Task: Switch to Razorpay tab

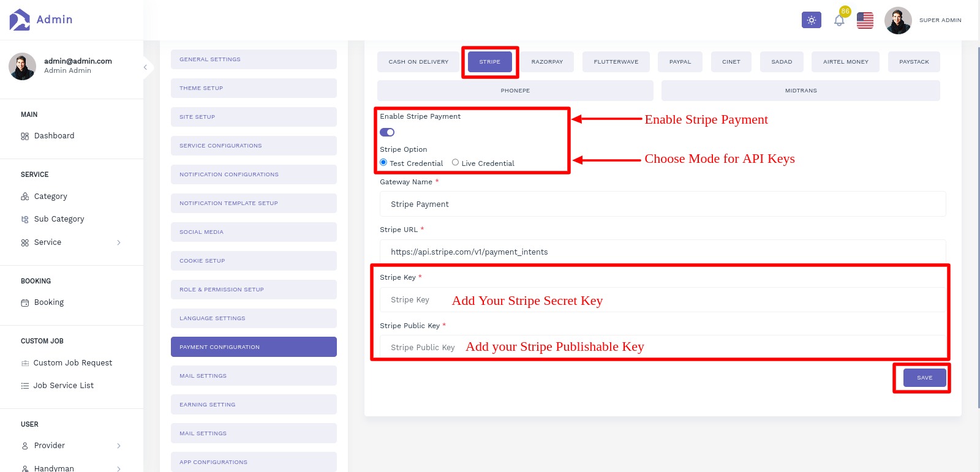Action: tap(547, 62)
